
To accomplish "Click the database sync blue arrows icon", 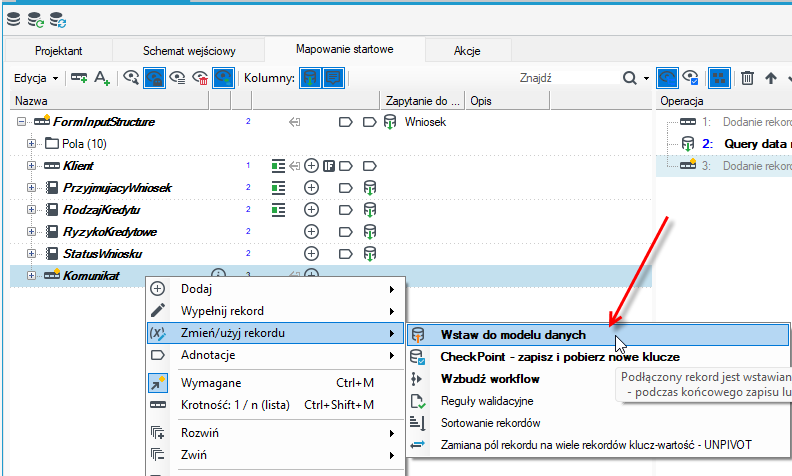I will tap(58, 20).
